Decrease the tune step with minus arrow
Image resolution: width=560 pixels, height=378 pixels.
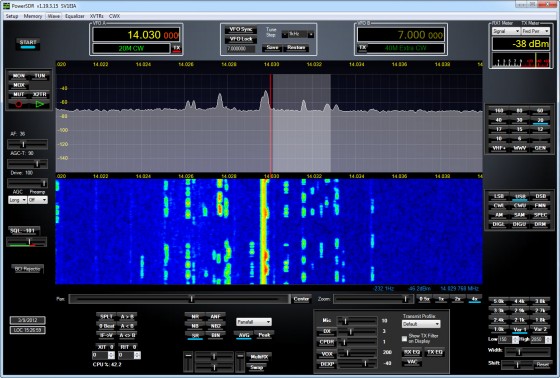[x=285, y=34]
